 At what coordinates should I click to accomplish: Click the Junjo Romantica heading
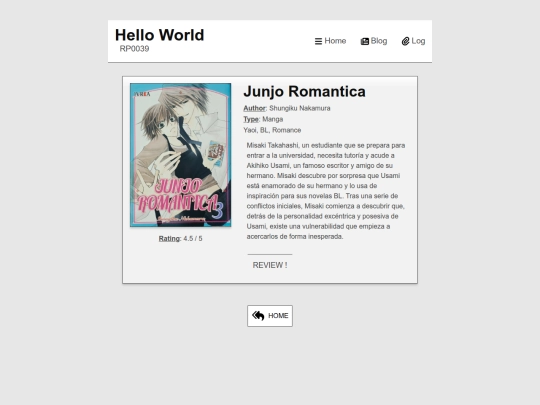304,92
